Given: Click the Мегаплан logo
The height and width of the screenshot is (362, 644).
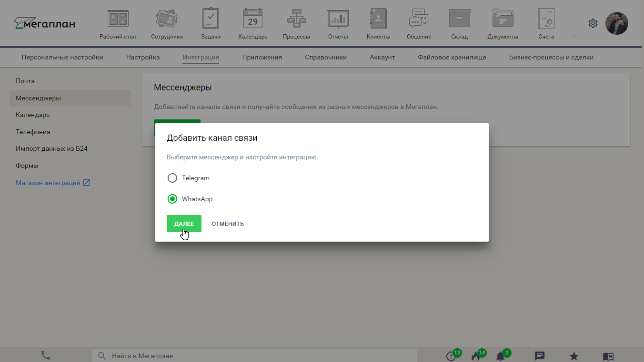Looking at the screenshot, I should (x=44, y=23).
